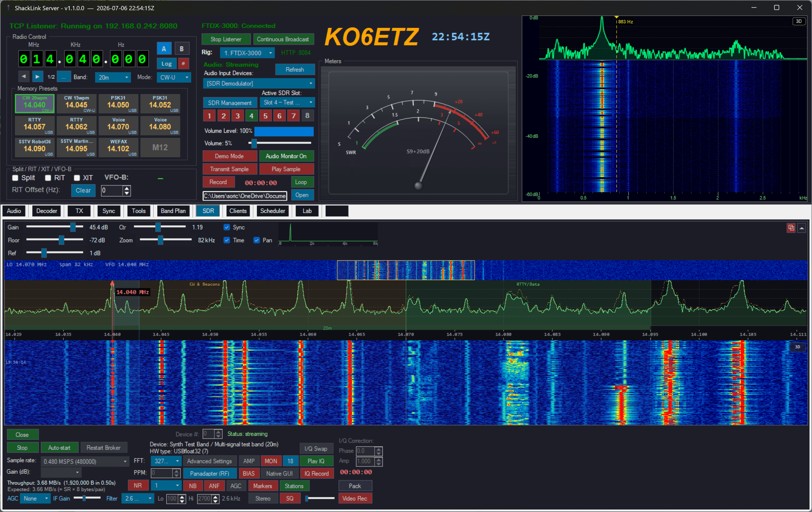Adjust the Volume 5% slider
Image resolution: width=812 pixels, height=512 pixels.
pos(280,143)
